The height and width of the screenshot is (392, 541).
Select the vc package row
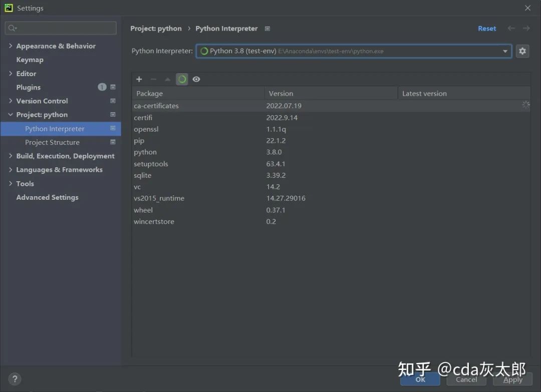point(331,187)
